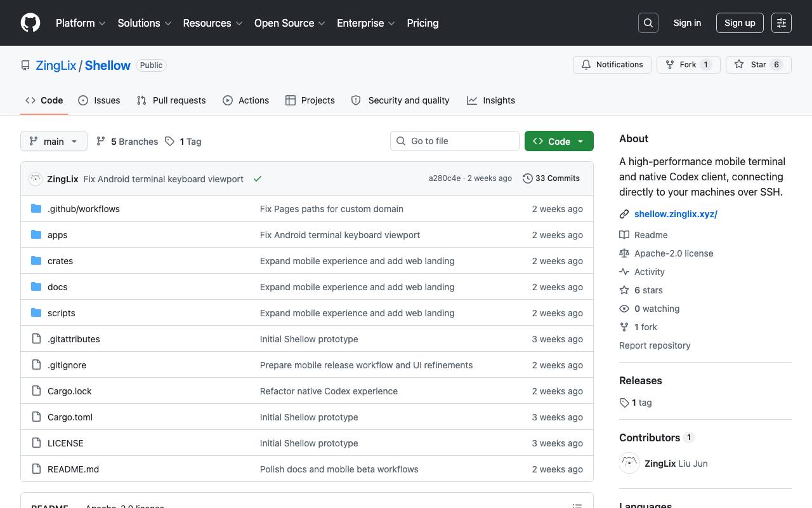Expand the Solutions menu
Screen dimensions: 812x508
coord(145,23)
